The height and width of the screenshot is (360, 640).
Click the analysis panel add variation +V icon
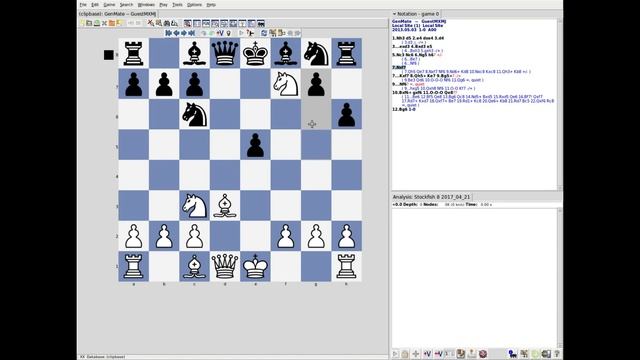[x=427, y=354]
